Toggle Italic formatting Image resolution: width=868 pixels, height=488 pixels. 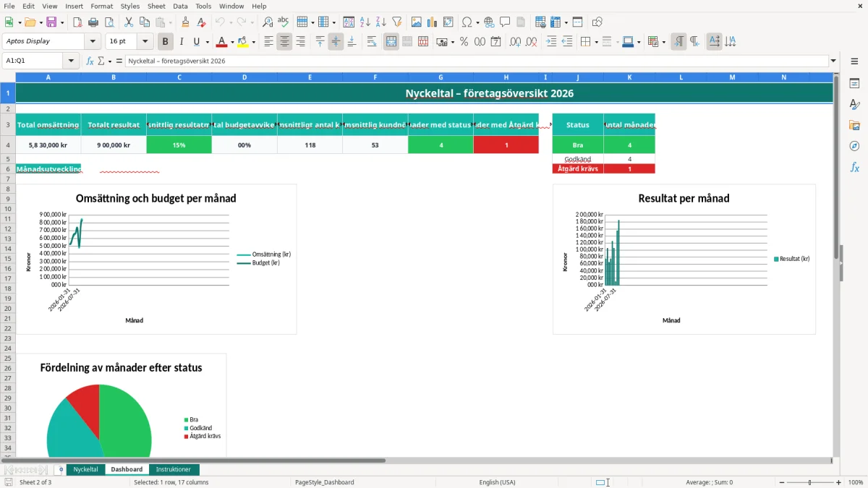pos(182,42)
